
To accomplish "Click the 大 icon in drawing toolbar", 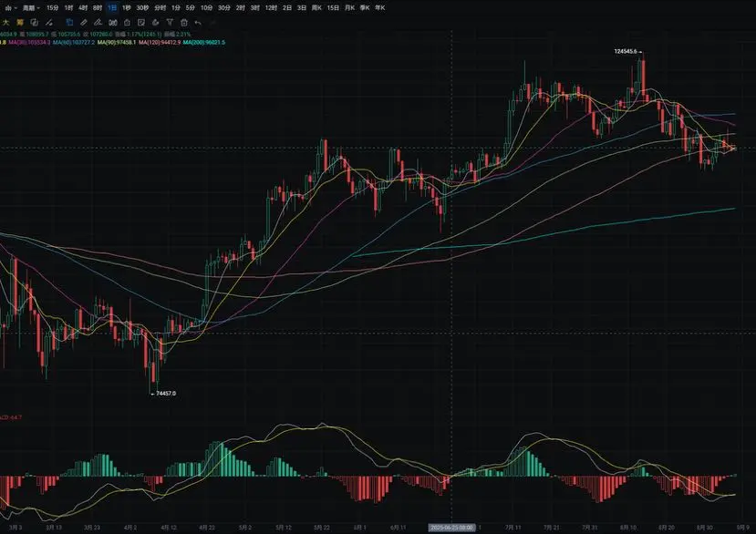I will tap(6, 22).
